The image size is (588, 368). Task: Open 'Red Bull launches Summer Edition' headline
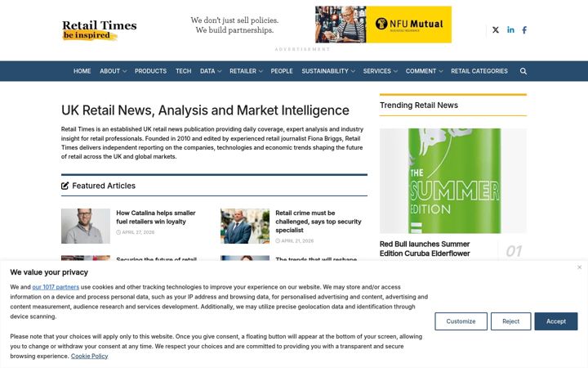425,249
